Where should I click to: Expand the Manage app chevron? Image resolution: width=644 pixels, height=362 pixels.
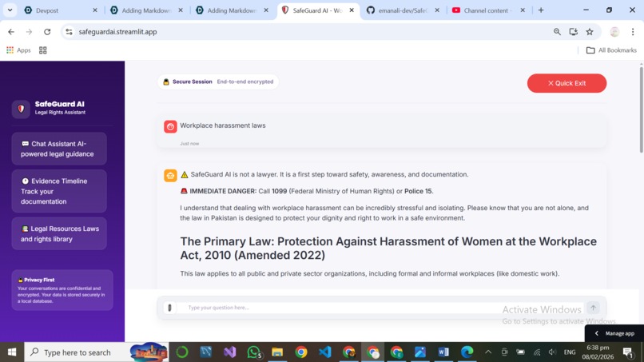[x=596, y=333]
